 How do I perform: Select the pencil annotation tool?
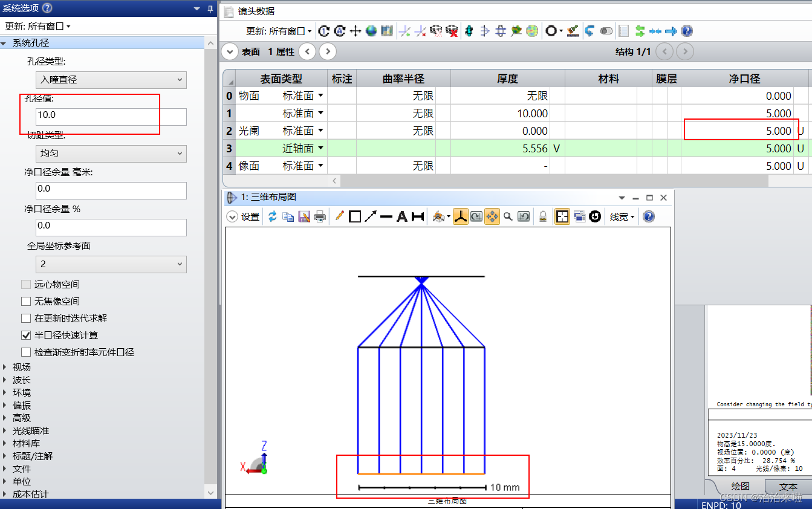point(339,216)
